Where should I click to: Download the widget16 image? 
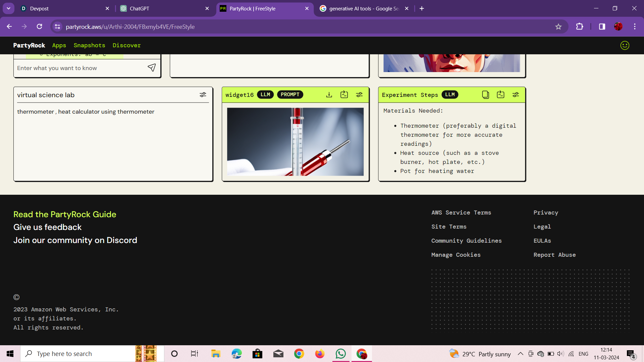pyautogui.click(x=329, y=95)
